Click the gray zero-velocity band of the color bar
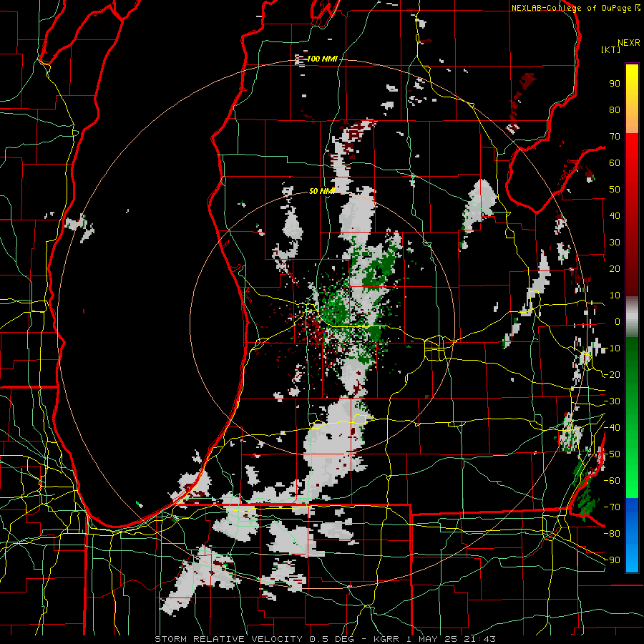 (x=632, y=316)
